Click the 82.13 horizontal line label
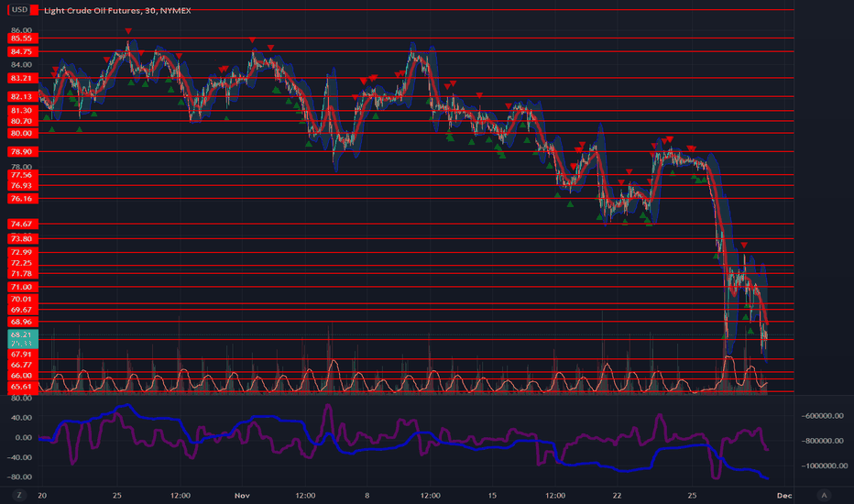Viewport: 854px width, 504px height. [x=22, y=96]
